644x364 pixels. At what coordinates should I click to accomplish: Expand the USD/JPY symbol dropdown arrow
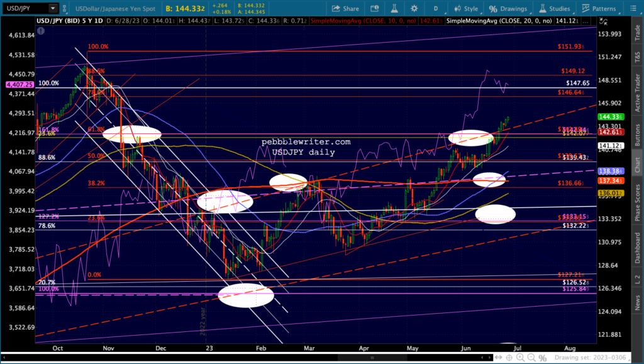click(x=53, y=8)
